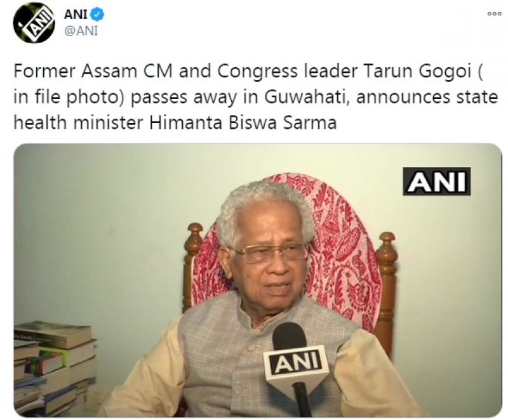Open the ANI profile avatar
The height and width of the screenshot is (420, 508).
point(34,23)
